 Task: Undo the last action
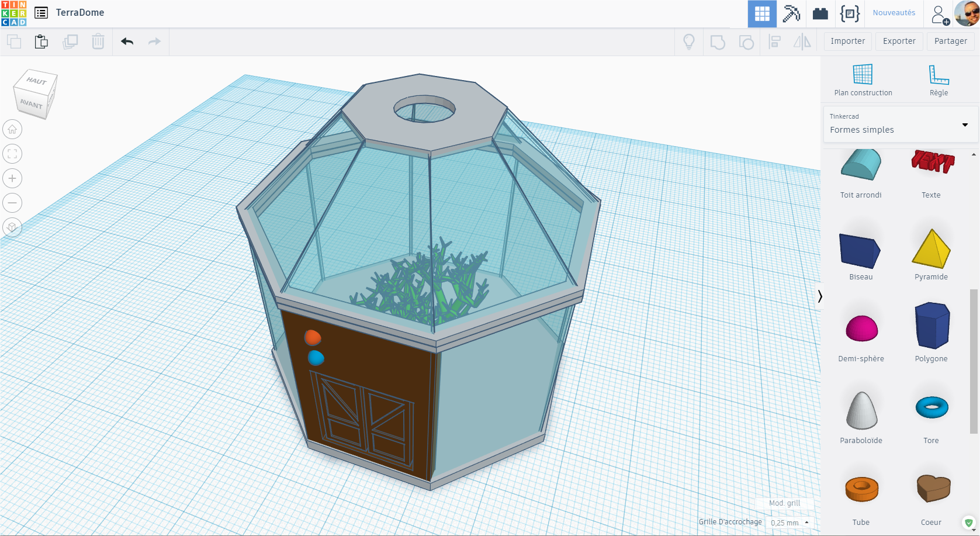pyautogui.click(x=127, y=42)
